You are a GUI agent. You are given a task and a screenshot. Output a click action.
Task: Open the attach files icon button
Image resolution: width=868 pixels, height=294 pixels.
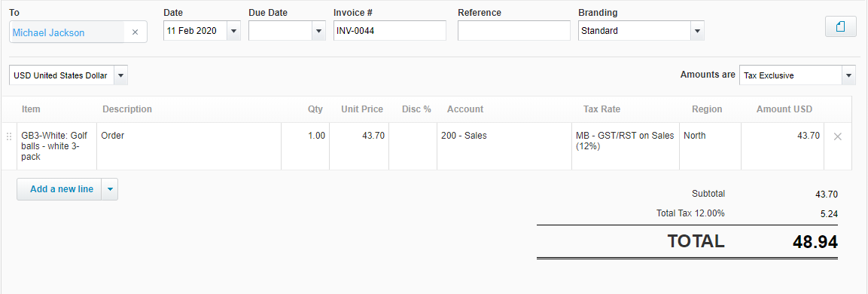click(840, 26)
